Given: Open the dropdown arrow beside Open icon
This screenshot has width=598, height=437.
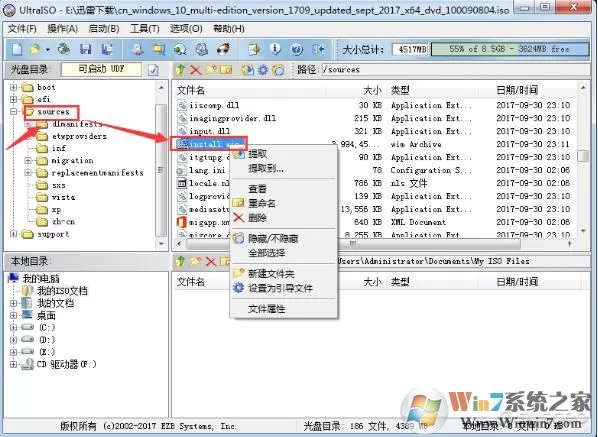Looking at the screenshot, I should (48, 50).
